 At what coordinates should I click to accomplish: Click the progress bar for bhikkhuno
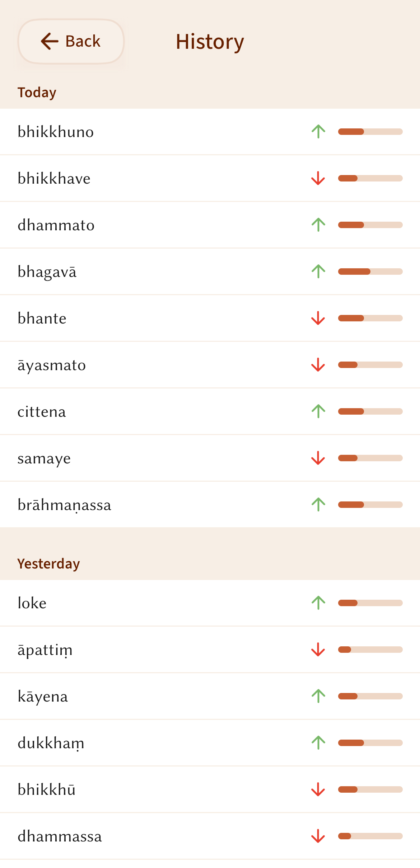click(x=370, y=132)
